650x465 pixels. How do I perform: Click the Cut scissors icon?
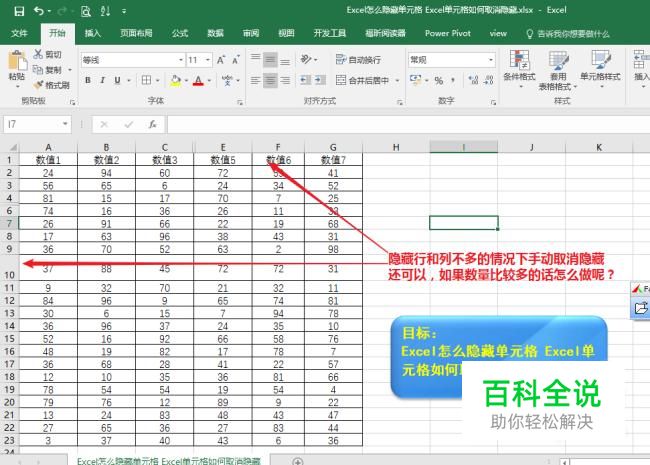click(x=38, y=54)
